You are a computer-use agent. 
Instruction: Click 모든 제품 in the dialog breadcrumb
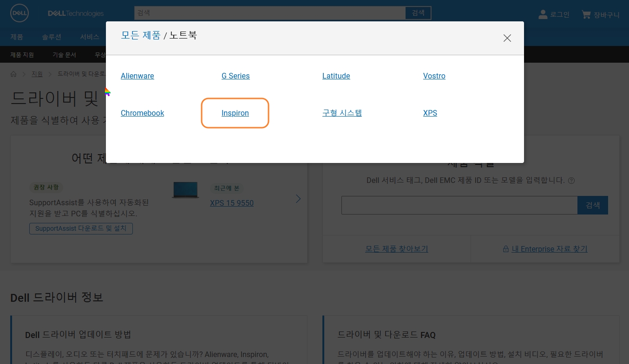141,35
